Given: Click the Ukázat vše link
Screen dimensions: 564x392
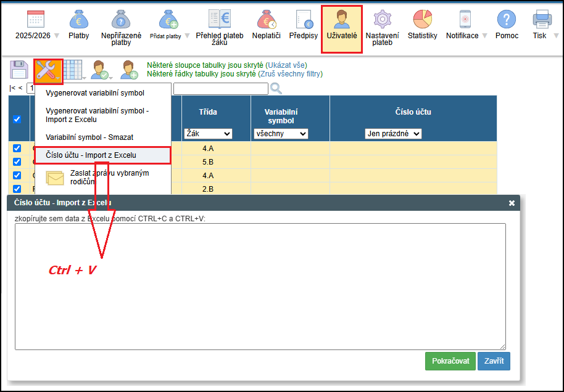Looking at the screenshot, I should 286,65.
